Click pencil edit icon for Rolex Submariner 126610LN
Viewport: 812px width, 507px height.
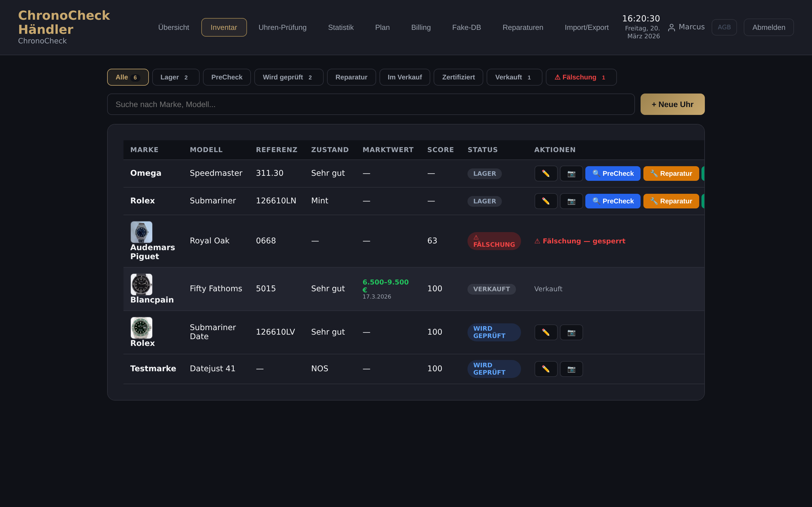click(546, 201)
